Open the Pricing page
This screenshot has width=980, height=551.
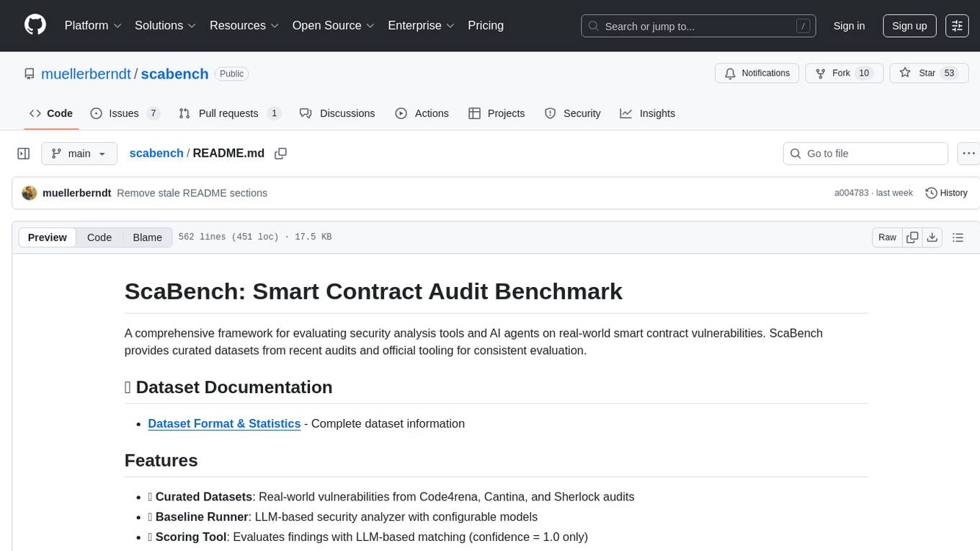click(x=486, y=25)
